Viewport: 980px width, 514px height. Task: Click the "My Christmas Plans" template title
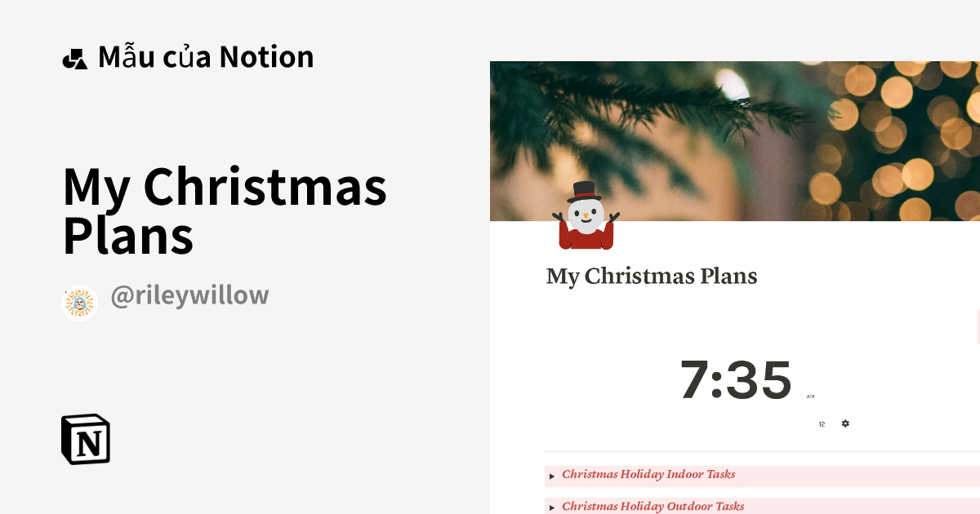(x=225, y=210)
